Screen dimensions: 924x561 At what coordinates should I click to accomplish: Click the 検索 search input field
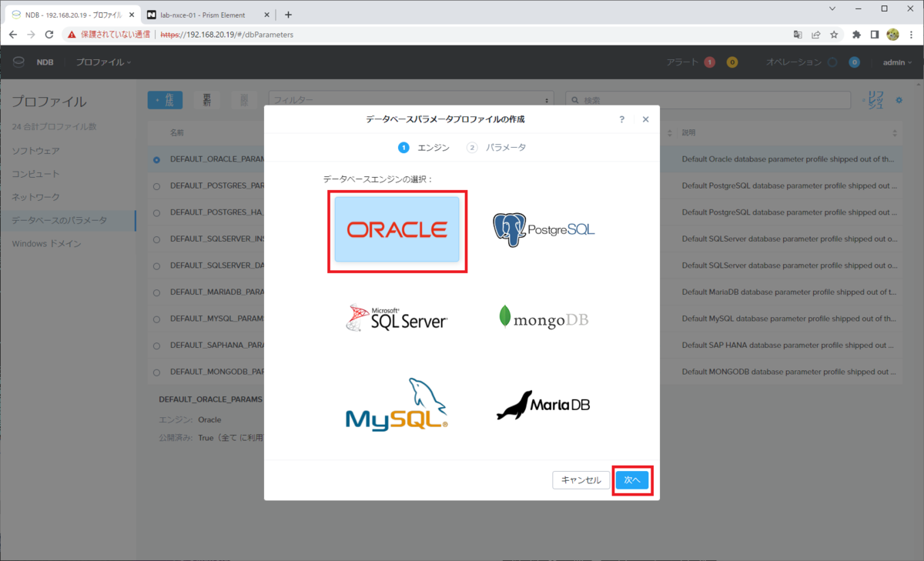708,100
